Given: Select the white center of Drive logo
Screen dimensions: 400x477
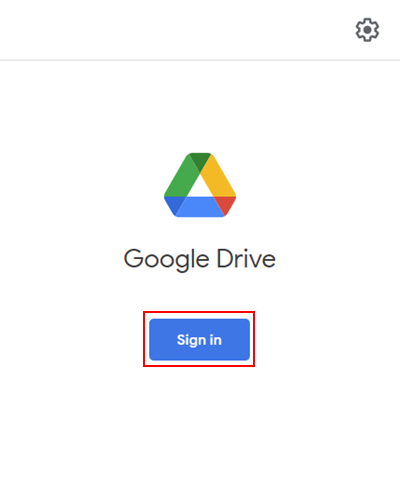Looking at the screenshot, I should (x=200, y=188).
